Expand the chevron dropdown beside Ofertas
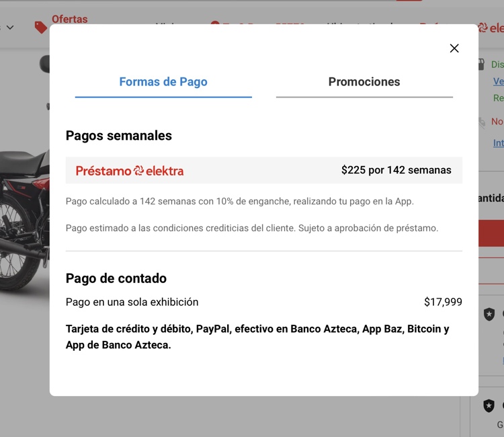This screenshot has width=504, height=437. [x=9, y=28]
